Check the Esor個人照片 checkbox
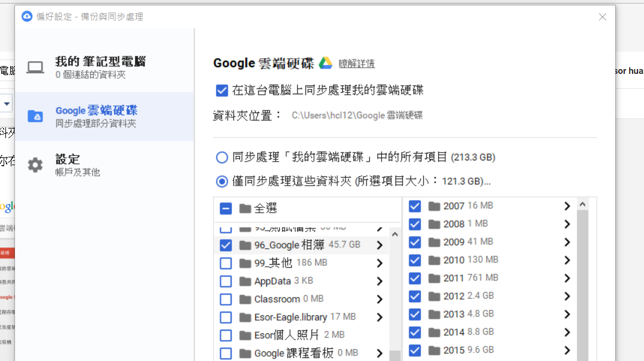Viewport: 644px width, 361px height. 226,336
